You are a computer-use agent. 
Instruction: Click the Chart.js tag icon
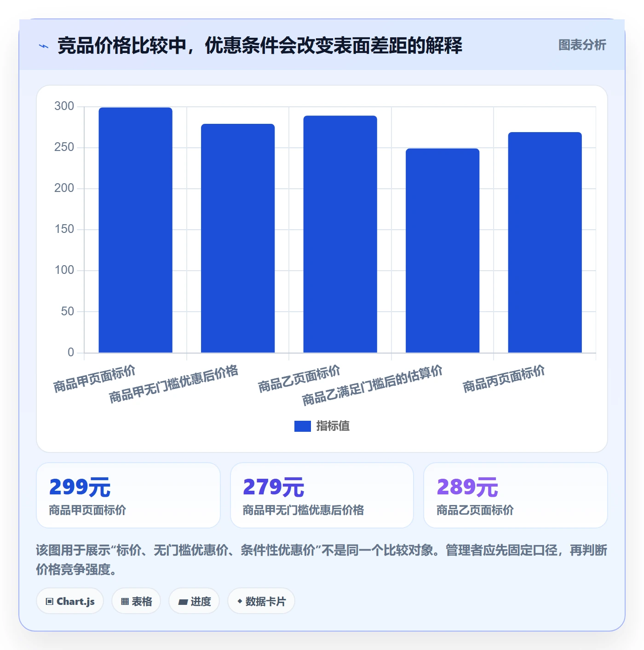pyautogui.click(x=50, y=602)
